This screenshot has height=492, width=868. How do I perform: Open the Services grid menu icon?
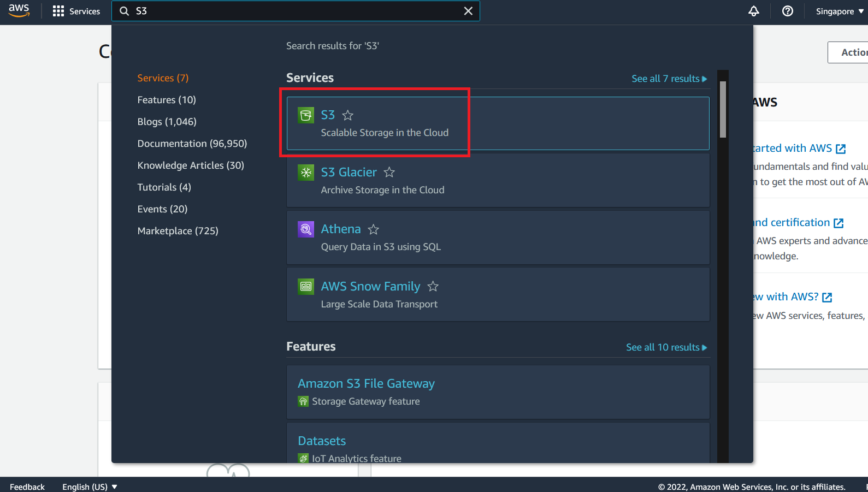pos(58,11)
